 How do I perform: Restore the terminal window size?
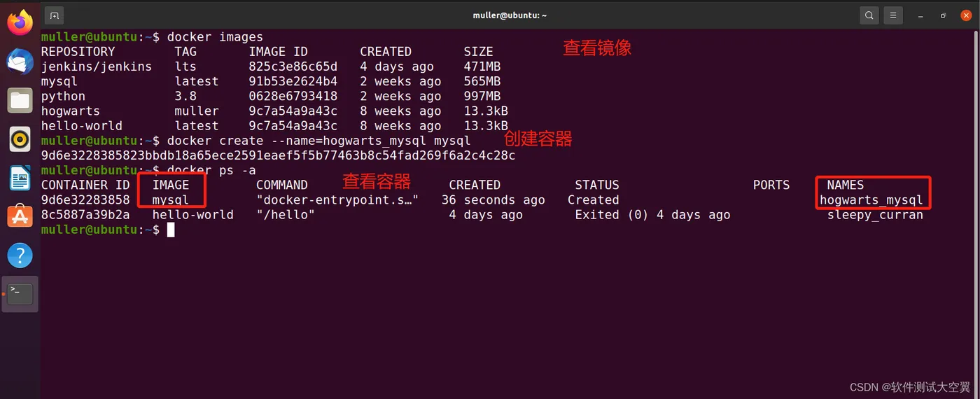[x=944, y=15]
